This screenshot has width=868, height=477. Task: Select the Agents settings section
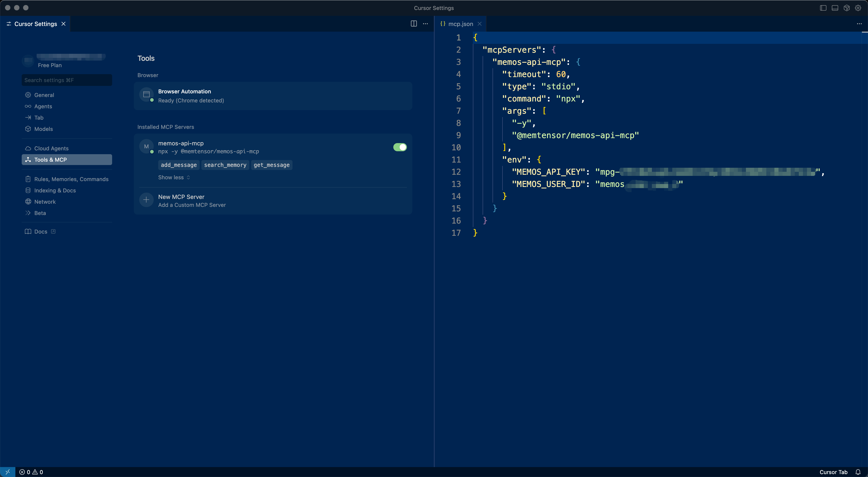[x=43, y=106]
